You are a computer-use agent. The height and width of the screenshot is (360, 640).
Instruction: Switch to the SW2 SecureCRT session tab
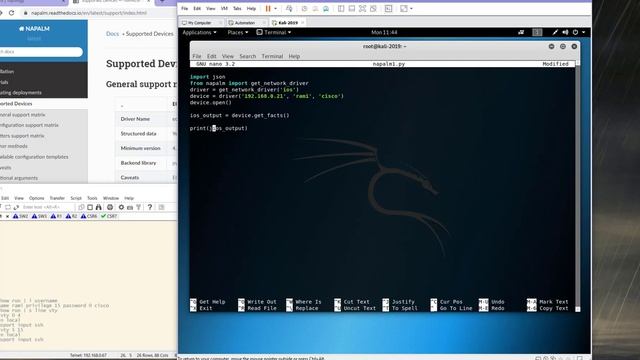[x=20, y=216]
